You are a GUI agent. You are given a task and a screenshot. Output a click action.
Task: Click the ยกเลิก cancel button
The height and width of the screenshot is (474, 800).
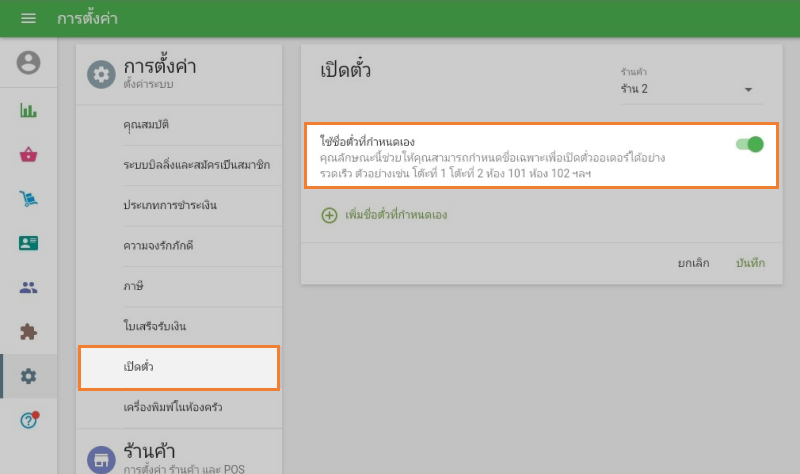click(x=693, y=263)
